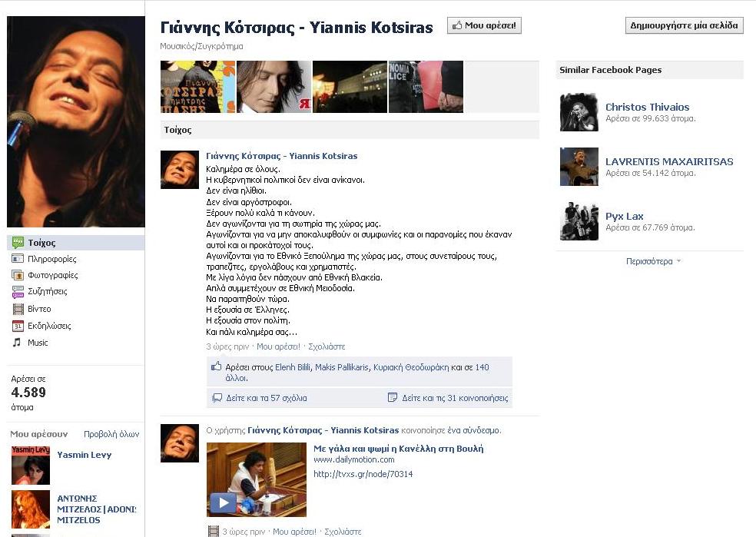
Task: Open the LAVRENTIS MAXAIRITSAS page link
Action: click(x=668, y=161)
